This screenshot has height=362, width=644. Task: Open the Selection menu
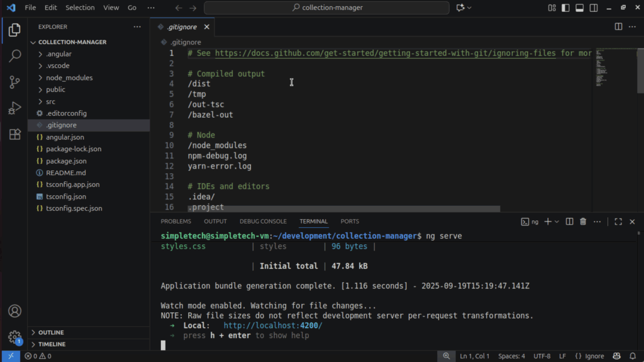point(80,8)
